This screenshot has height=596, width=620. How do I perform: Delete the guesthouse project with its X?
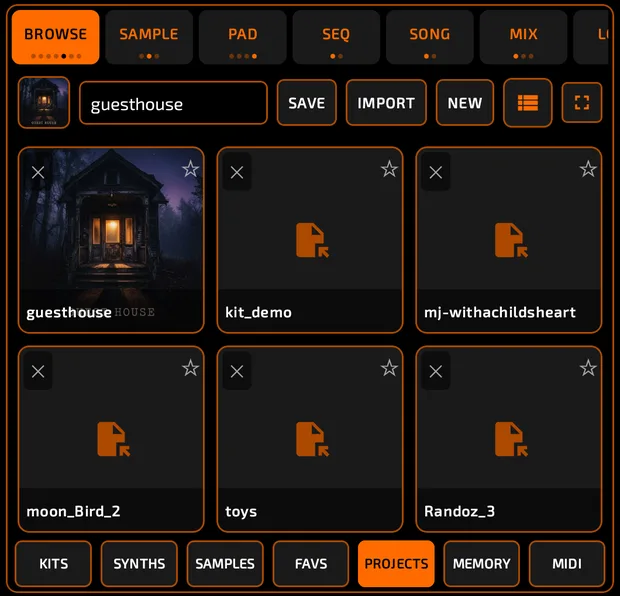pos(38,172)
